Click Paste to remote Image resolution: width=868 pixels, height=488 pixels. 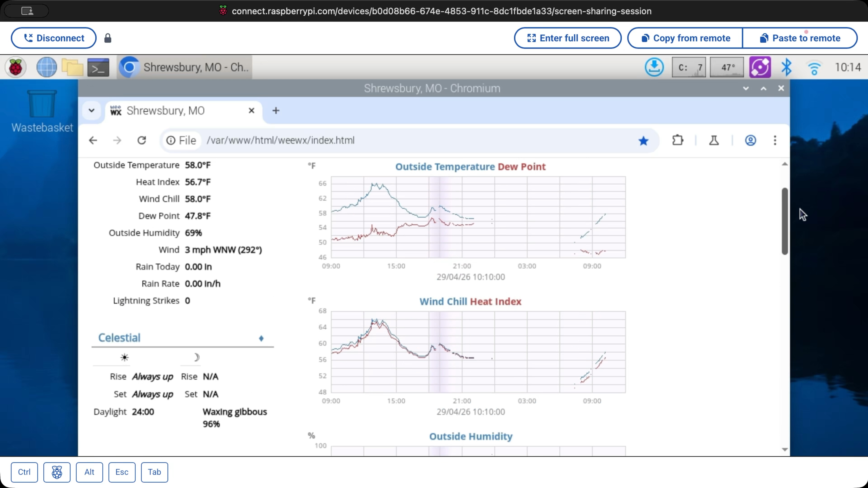point(800,38)
